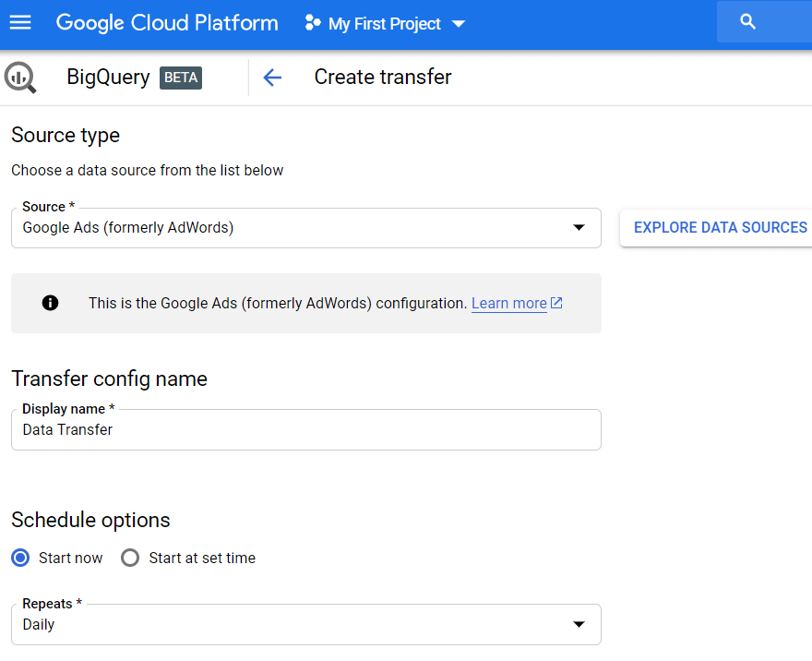Image resolution: width=812 pixels, height=661 pixels.
Task: Open the Source dropdown showing Google Ads
Action: [305, 228]
